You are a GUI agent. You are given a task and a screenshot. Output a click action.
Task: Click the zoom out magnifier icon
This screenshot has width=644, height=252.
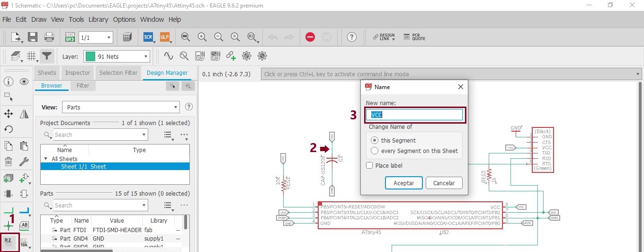click(219, 37)
